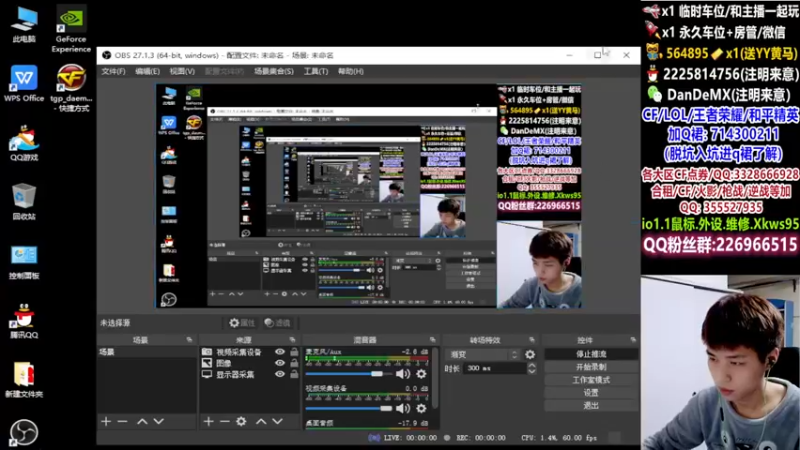Add a new scene with plus icon
Screen dimensions: 800x450
106,421
